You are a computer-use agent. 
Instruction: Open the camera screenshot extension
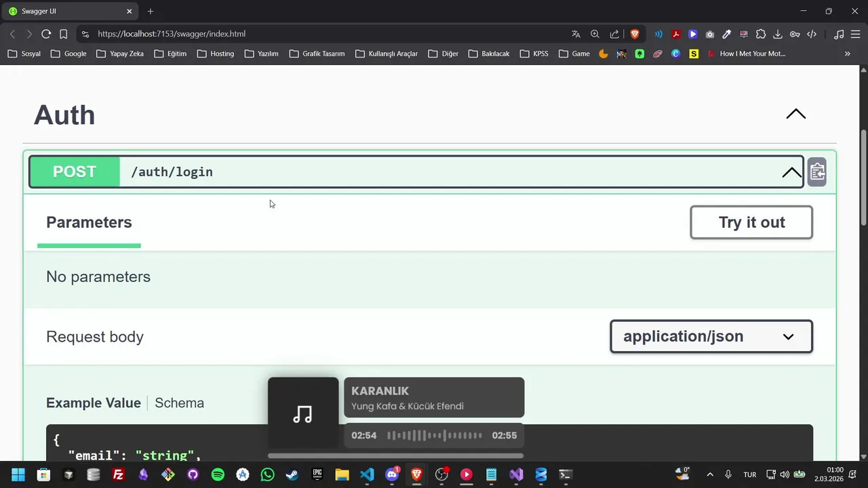(710, 34)
